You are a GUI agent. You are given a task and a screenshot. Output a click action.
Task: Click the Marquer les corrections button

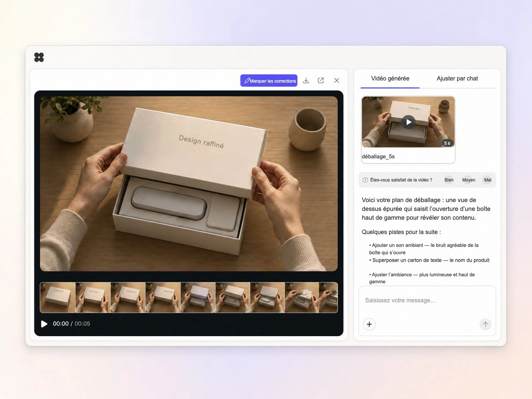269,80
